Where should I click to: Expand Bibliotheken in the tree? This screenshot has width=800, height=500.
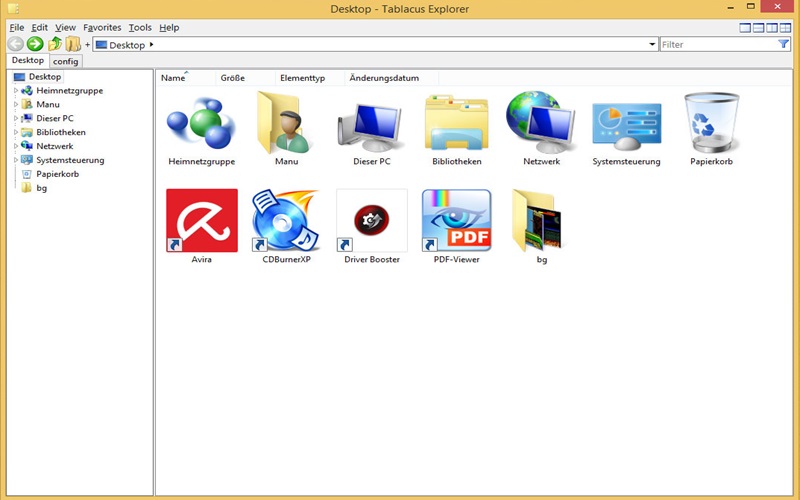16,132
